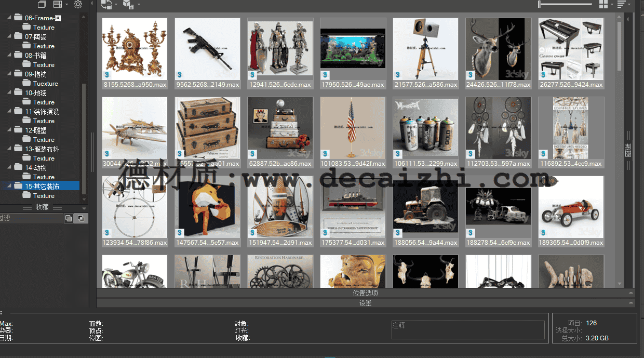644x358 pixels.
Task: Click the grid thumbnail view icon
Action: point(602,4)
